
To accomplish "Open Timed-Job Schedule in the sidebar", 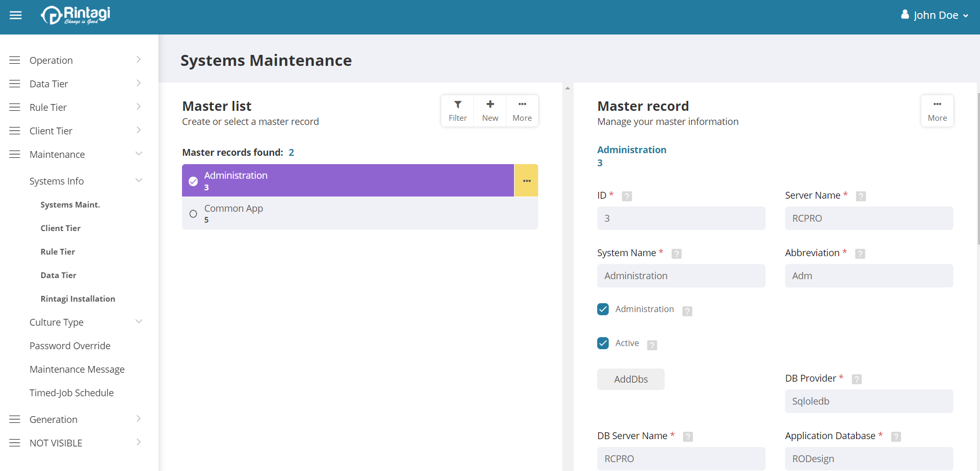I will [72, 393].
